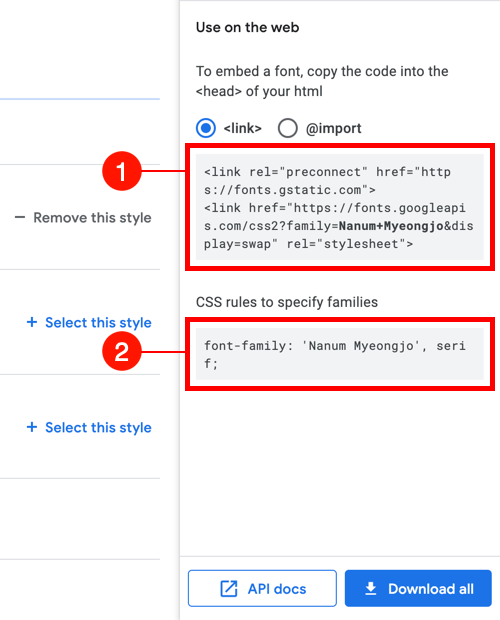Click the second Select this style link

coord(89,427)
